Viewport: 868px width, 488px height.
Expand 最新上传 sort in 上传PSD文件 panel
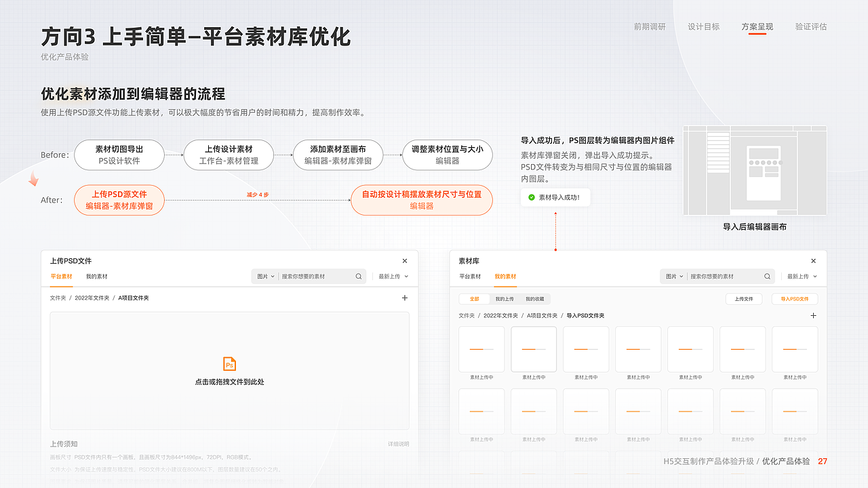[393, 277]
